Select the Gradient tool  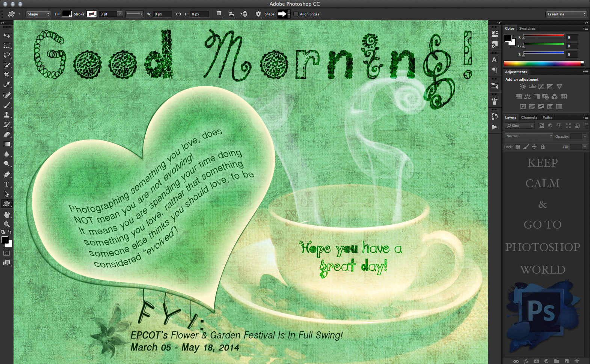(x=7, y=144)
